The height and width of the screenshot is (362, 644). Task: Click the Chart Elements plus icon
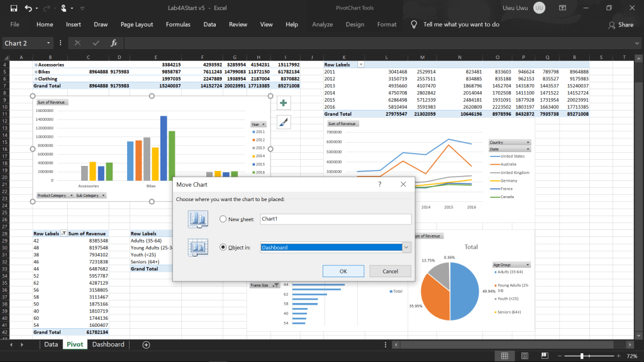[x=283, y=103]
